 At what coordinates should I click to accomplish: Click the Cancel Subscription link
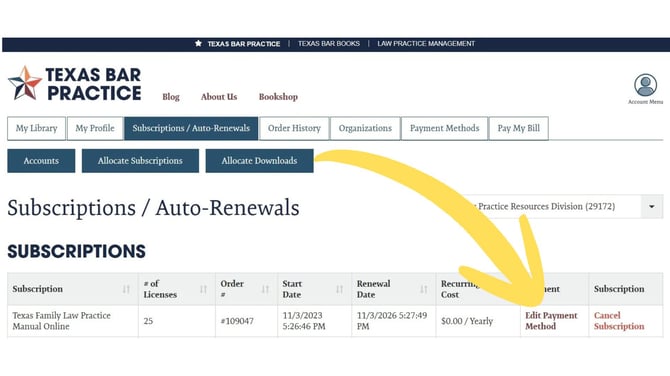pos(619,321)
